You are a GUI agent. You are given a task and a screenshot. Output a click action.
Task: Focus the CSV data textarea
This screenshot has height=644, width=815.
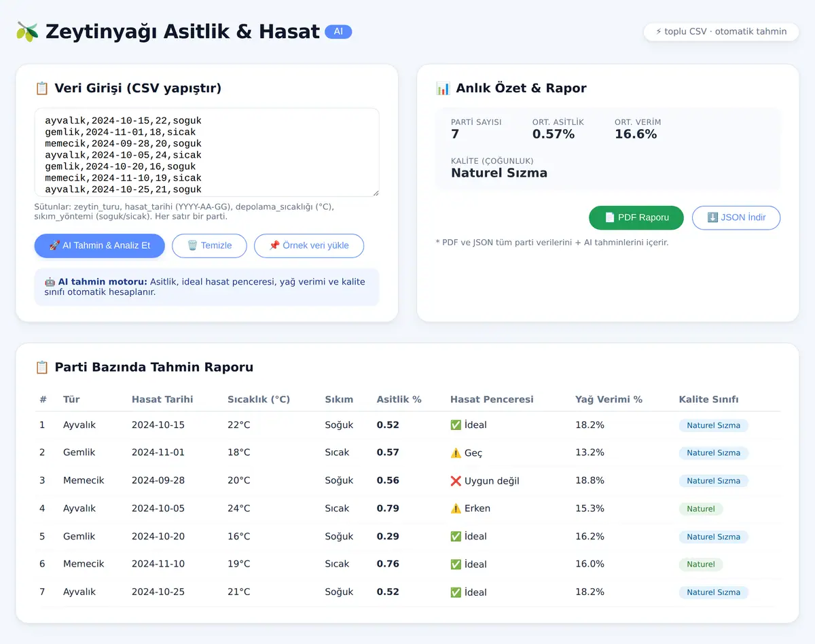click(x=207, y=153)
